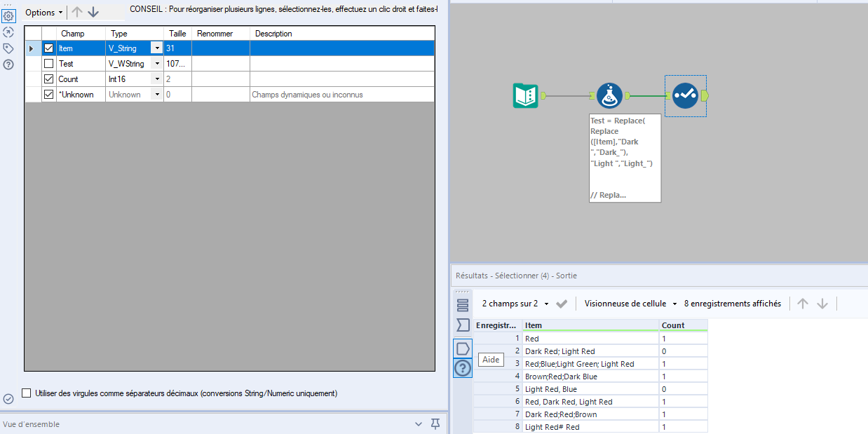Viewport: 868px width, 434px height.
Task: Select the Input Data tool on the canvas
Action: [x=527, y=95]
